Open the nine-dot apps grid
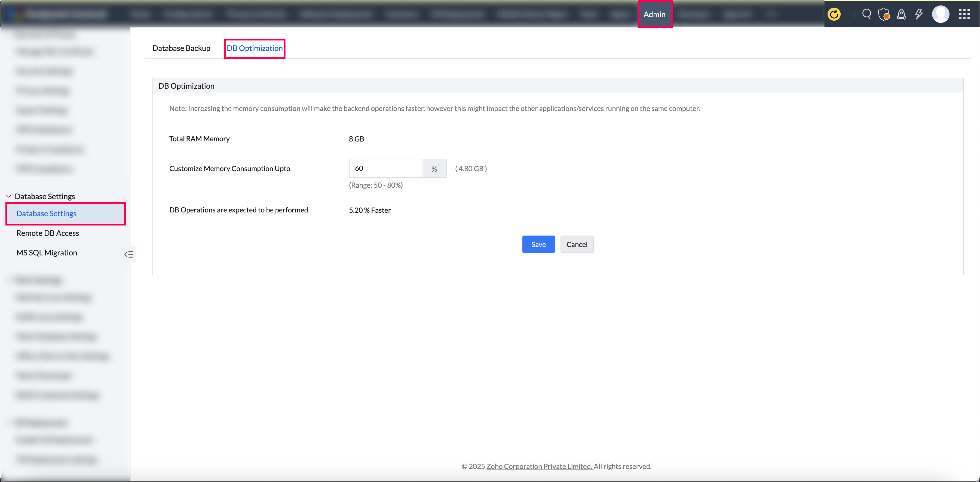This screenshot has height=482, width=980. (x=964, y=14)
